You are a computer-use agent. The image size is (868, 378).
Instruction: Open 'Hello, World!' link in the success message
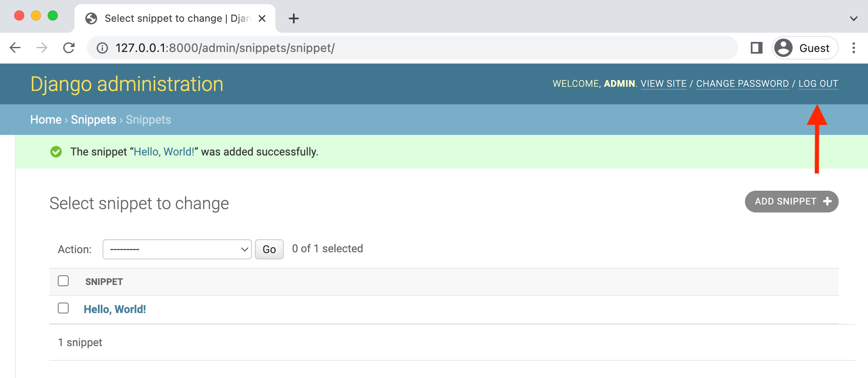pyautogui.click(x=164, y=152)
